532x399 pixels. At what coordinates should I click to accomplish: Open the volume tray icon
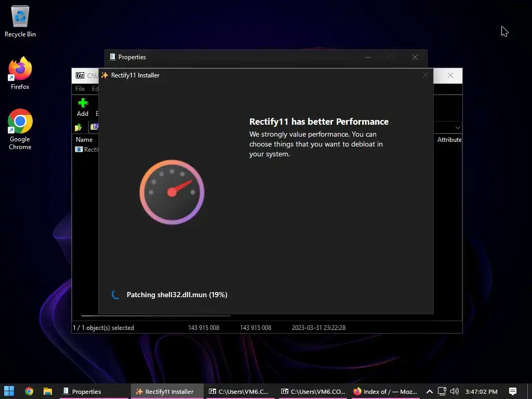pyautogui.click(x=454, y=391)
